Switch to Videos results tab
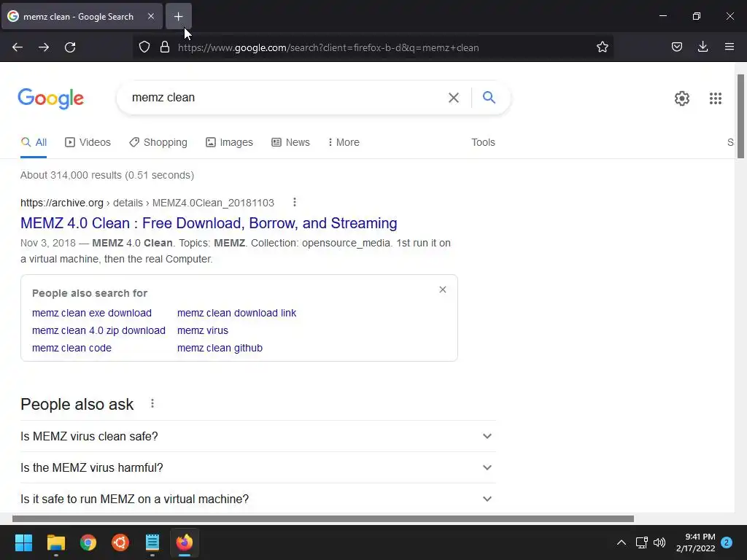 click(88, 142)
